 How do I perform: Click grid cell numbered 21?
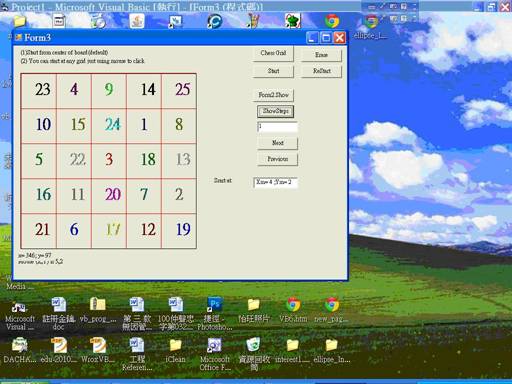point(39,231)
